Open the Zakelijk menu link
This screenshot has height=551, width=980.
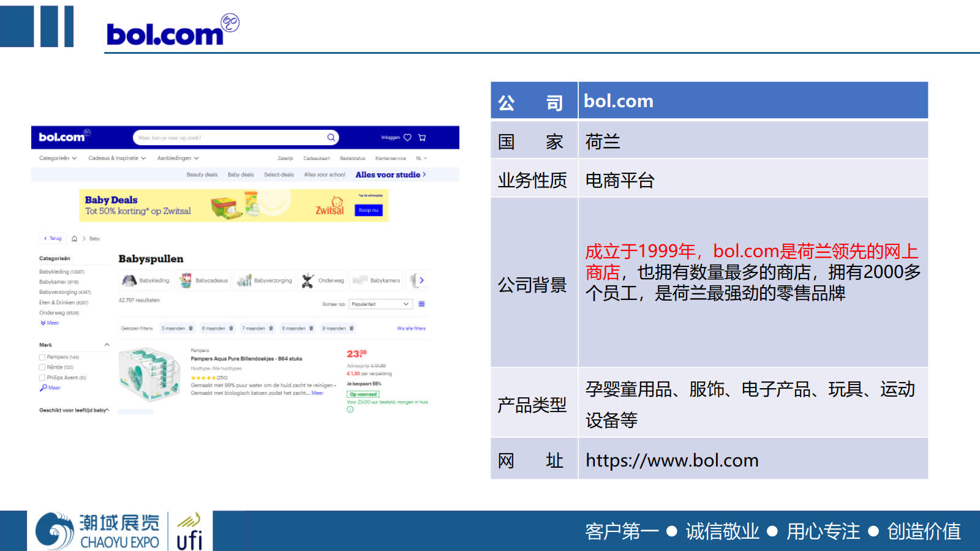click(x=285, y=159)
